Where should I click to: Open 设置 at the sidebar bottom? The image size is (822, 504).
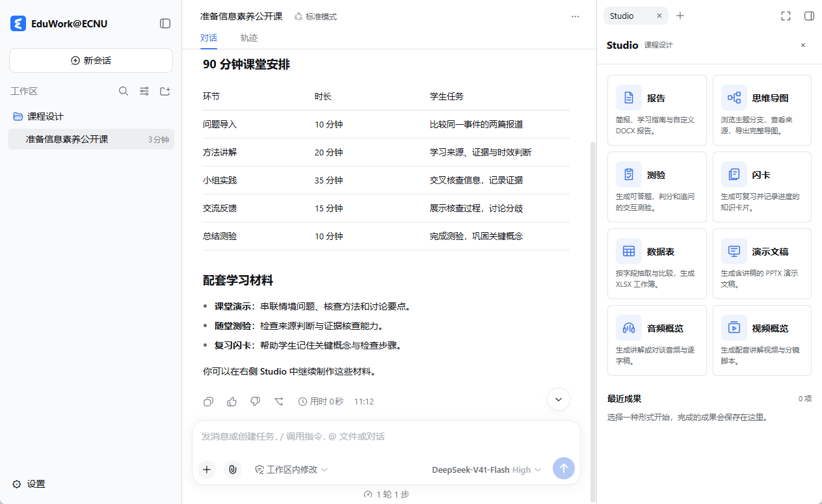pos(29,484)
